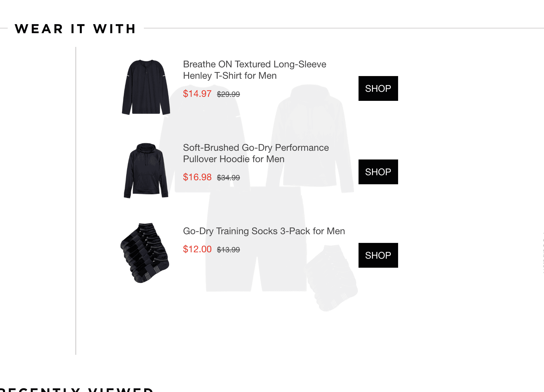The width and height of the screenshot is (544, 392).
Task: Select the training socks 3-pack image
Action: coord(145,253)
